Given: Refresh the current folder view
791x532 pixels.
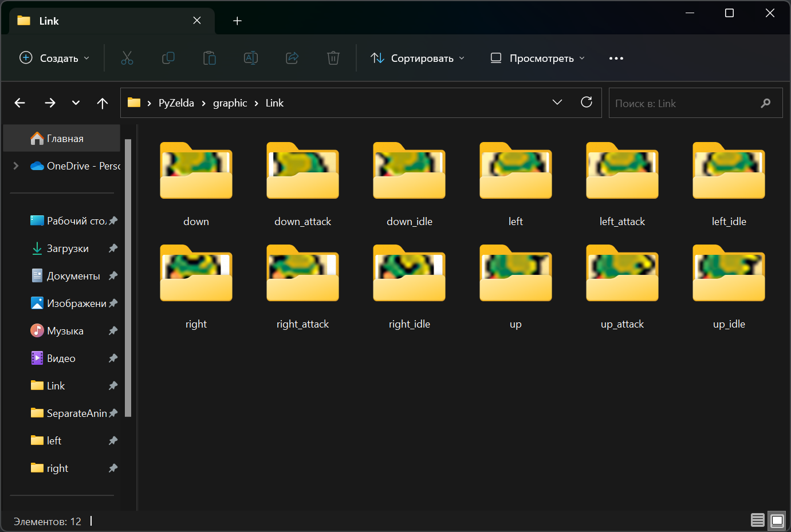Looking at the screenshot, I should (587, 102).
